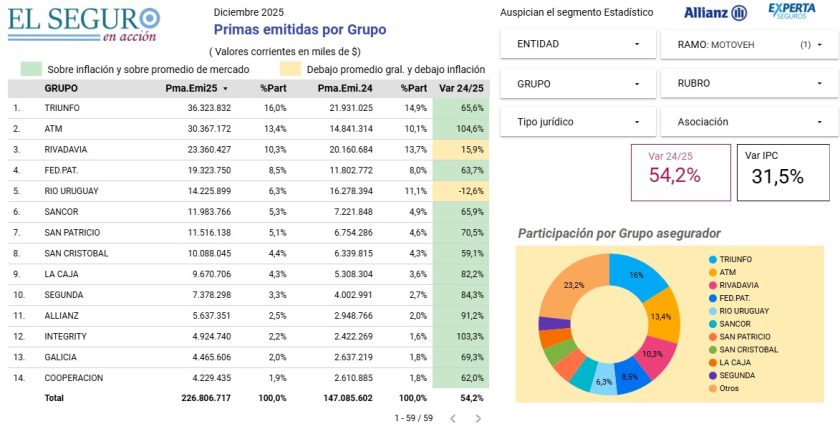Open the Asociación dropdown

pos(749,122)
